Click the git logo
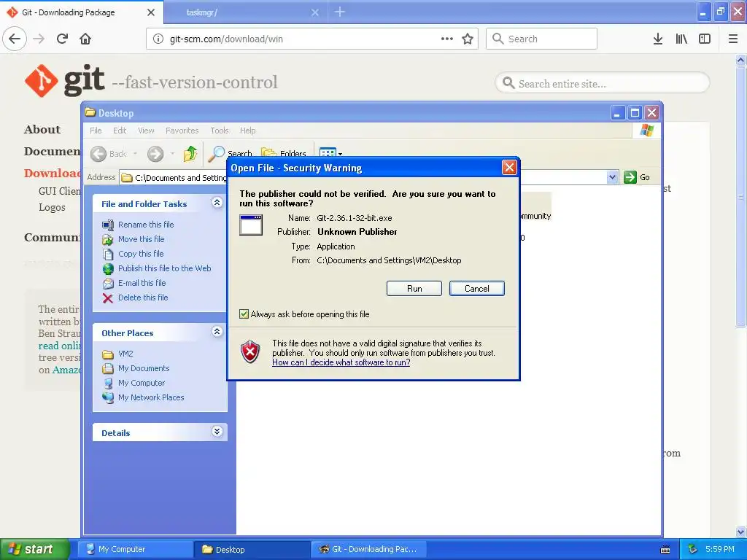The image size is (747, 560). (64, 80)
